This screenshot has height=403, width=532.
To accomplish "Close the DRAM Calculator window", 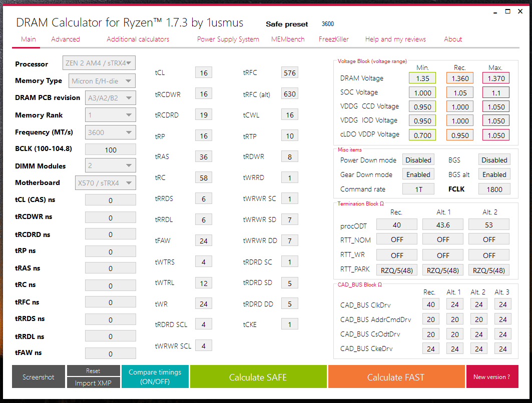I will point(520,11).
